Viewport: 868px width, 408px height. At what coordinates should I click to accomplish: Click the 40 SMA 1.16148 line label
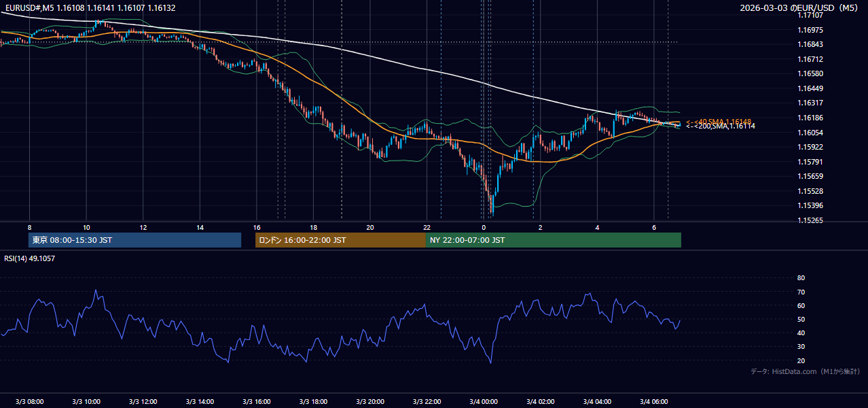718,121
